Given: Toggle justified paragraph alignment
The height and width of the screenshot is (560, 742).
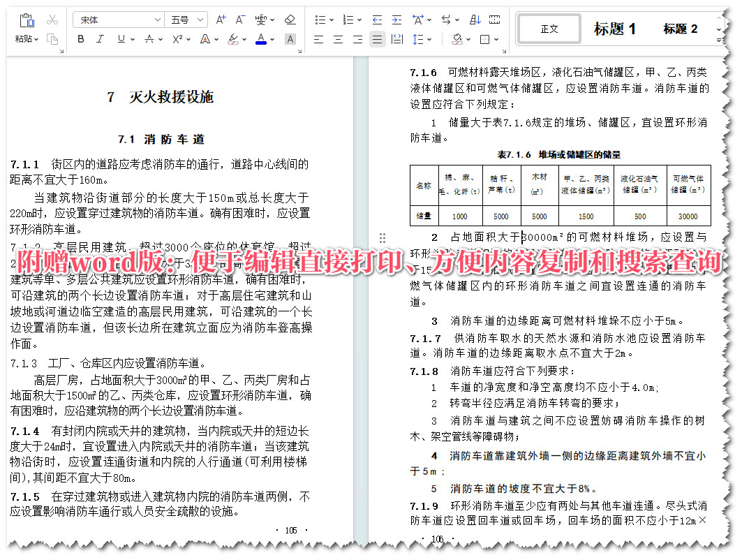Looking at the screenshot, I should 376,40.
